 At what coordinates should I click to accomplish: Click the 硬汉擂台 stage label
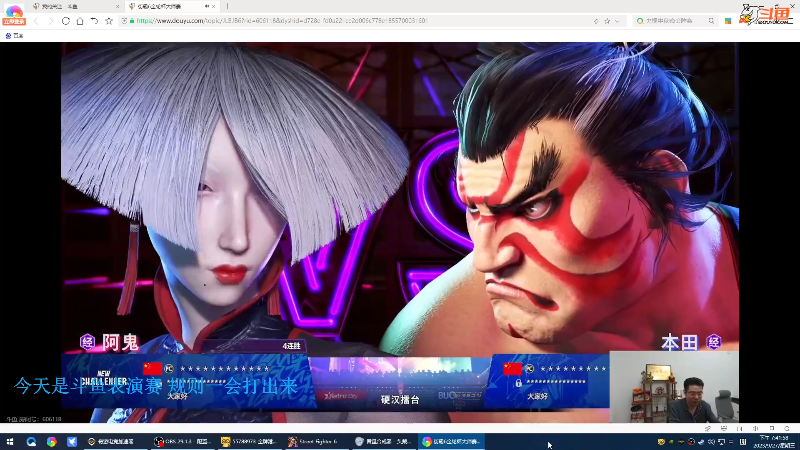click(x=400, y=400)
